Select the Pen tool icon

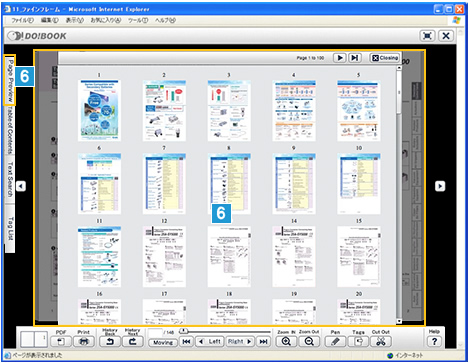335,342
